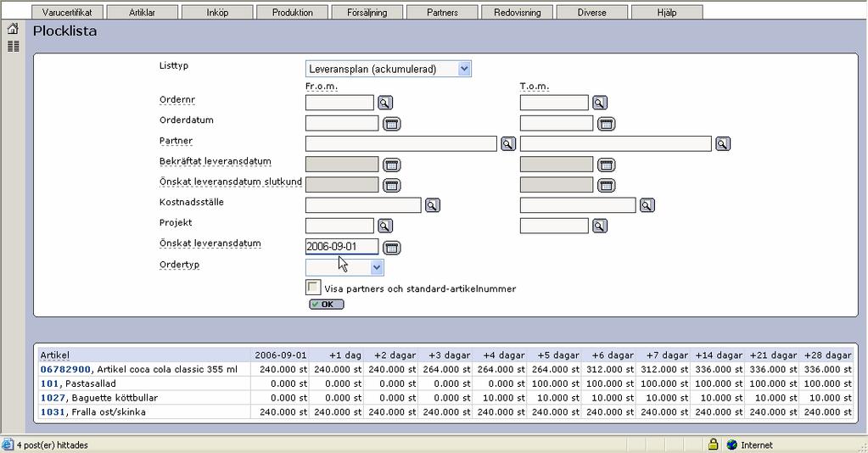Open the Diverse menu
This screenshot has height=453, width=868.
pyautogui.click(x=592, y=12)
